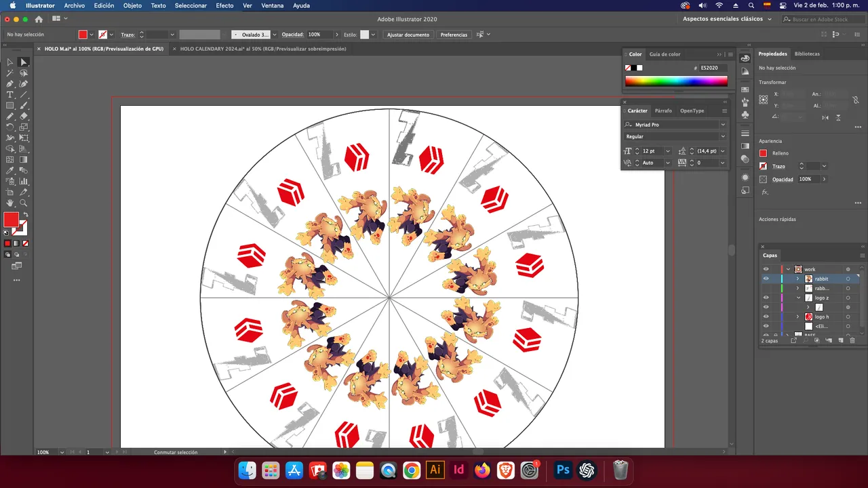This screenshot has width=868, height=488.
Task: Select the Magic Wand tool
Action: pyautogui.click(x=10, y=73)
